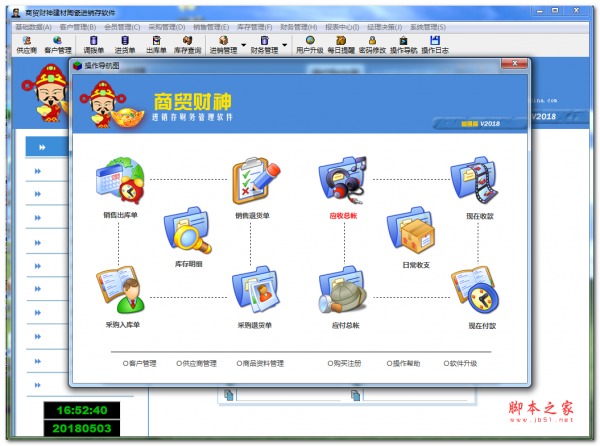Open the 采购管理(D) menu
The height and width of the screenshot is (446, 600).
tap(167, 27)
